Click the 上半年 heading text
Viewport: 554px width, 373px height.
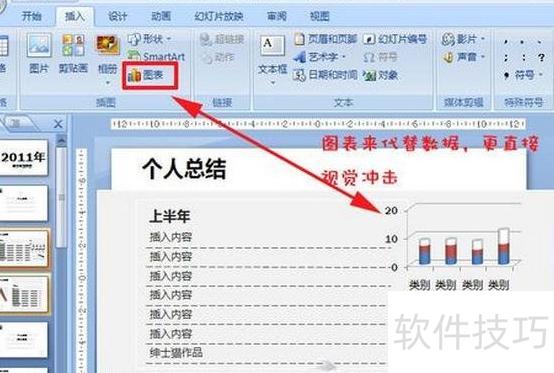click(x=170, y=216)
